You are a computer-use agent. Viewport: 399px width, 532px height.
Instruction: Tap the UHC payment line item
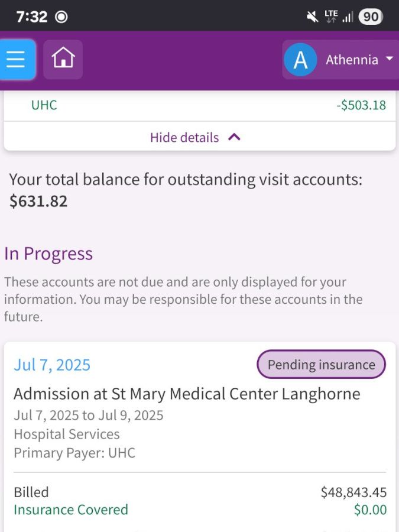tap(44, 105)
